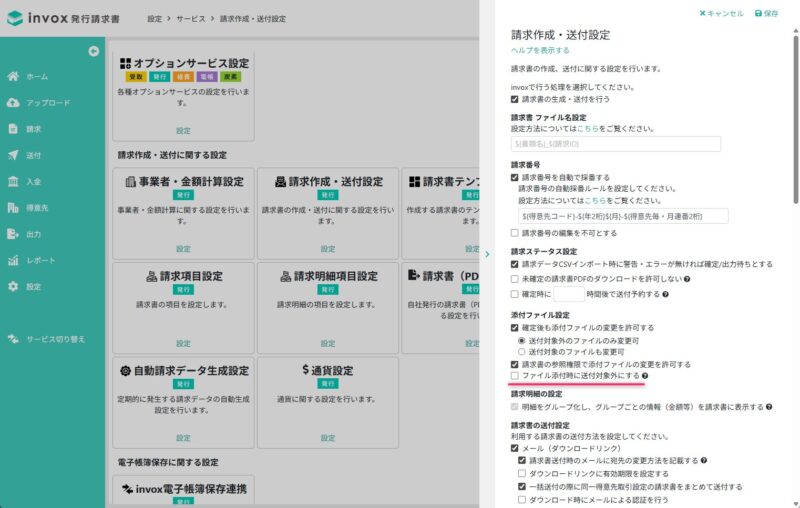The image size is (800, 508).
Task: Enable ファイル添付時に送付対象外にする checkbox
Action: [514, 376]
